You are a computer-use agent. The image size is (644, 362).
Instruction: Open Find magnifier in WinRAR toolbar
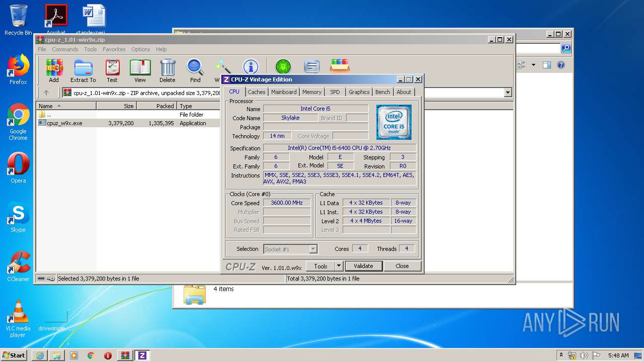coord(195,70)
